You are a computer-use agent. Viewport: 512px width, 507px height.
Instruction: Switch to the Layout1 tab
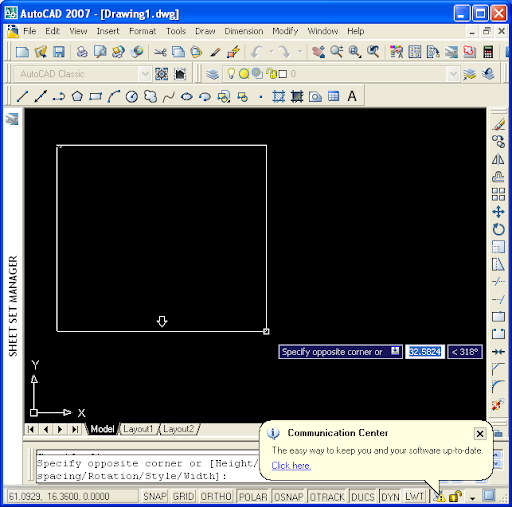tap(138, 429)
